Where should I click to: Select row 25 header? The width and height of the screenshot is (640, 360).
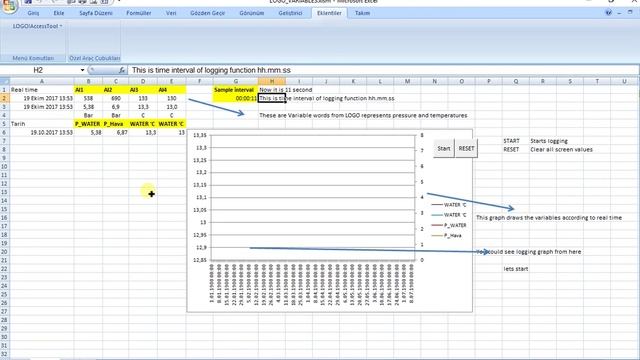(x=4, y=294)
